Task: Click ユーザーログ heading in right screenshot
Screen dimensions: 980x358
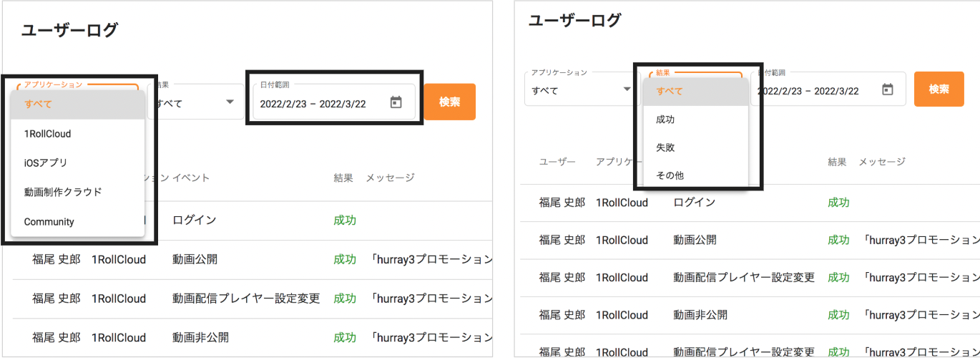Action: pyautogui.click(x=574, y=20)
